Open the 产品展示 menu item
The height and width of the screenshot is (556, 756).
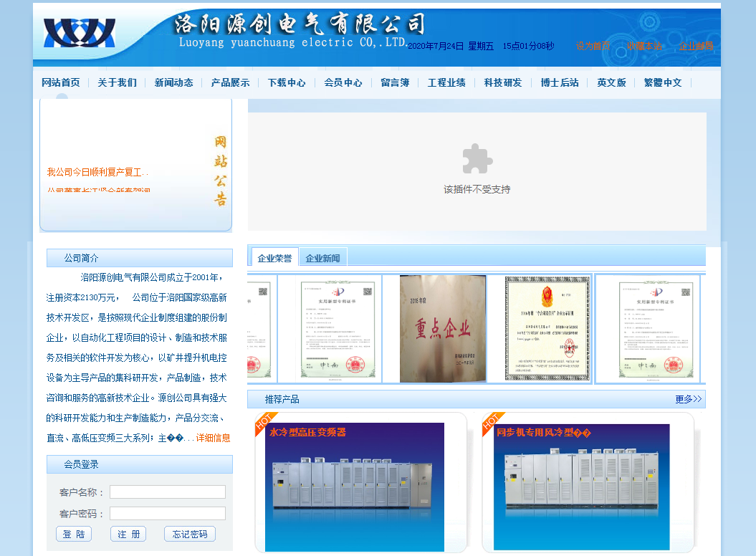(230, 82)
